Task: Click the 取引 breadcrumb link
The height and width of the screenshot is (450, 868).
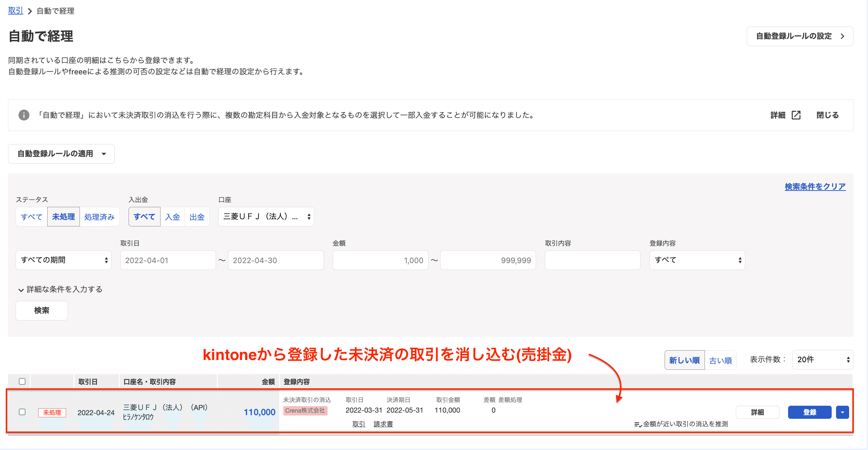Action: [16, 11]
